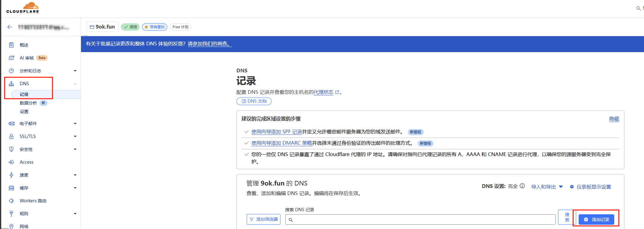Click the 缓存 storage icon
The width and height of the screenshot is (644, 229).
pos(11,188)
